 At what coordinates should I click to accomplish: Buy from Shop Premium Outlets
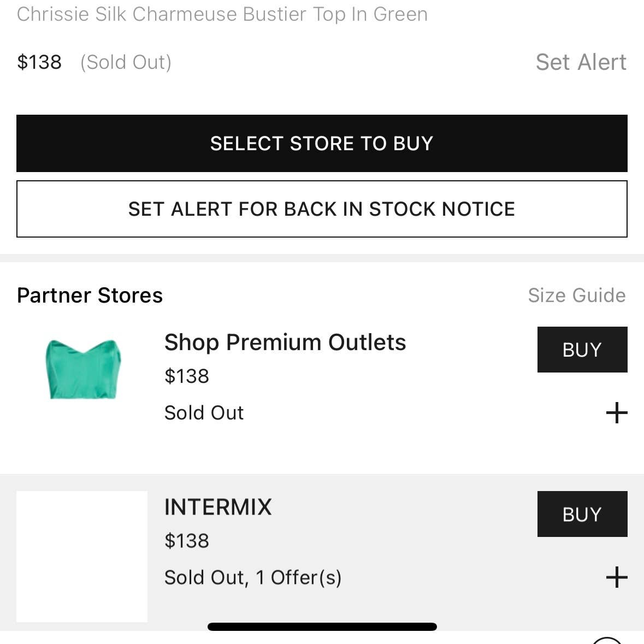click(x=582, y=350)
